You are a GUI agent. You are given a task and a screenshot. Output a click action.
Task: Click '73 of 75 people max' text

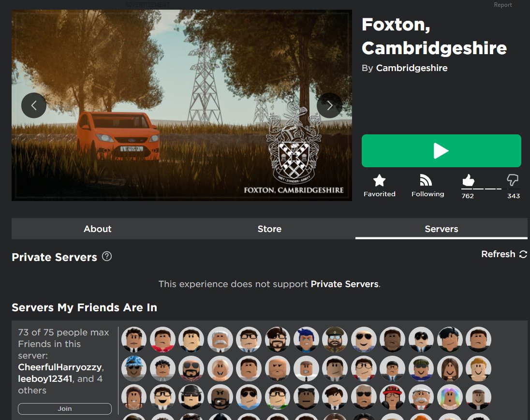click(63, 333)
